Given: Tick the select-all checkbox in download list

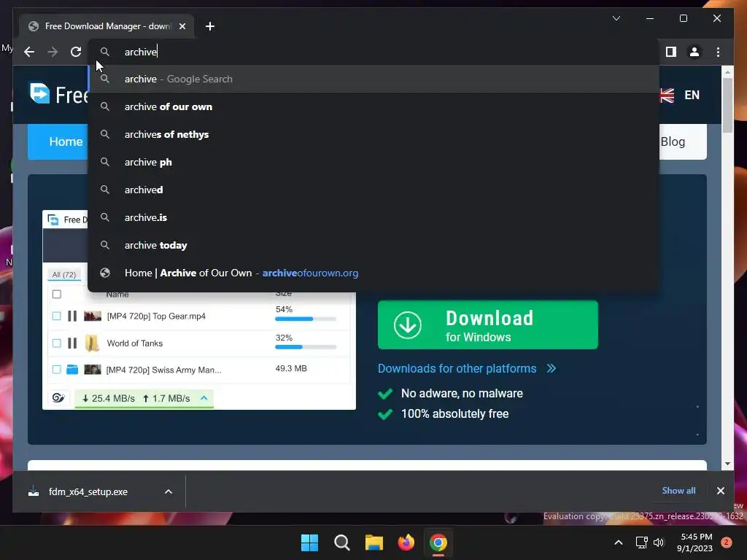Looking at the screenshot, I should point(57,295).
